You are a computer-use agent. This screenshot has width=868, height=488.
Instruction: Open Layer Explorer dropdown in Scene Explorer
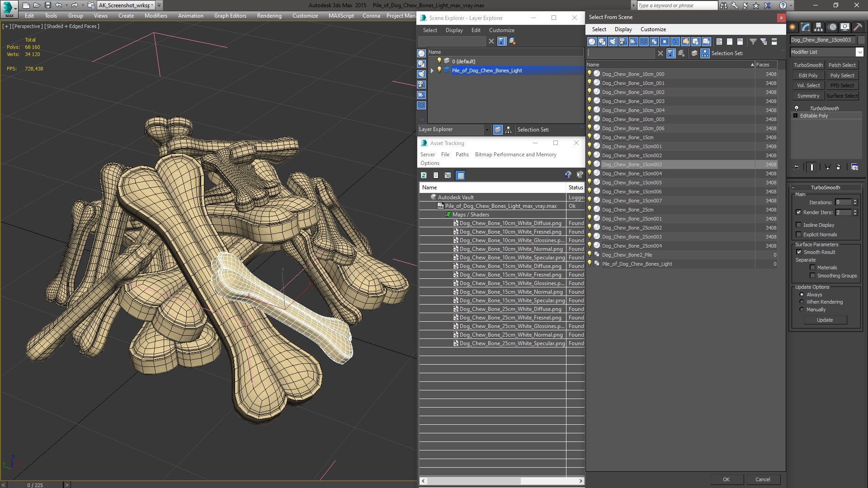pos(487,130)
